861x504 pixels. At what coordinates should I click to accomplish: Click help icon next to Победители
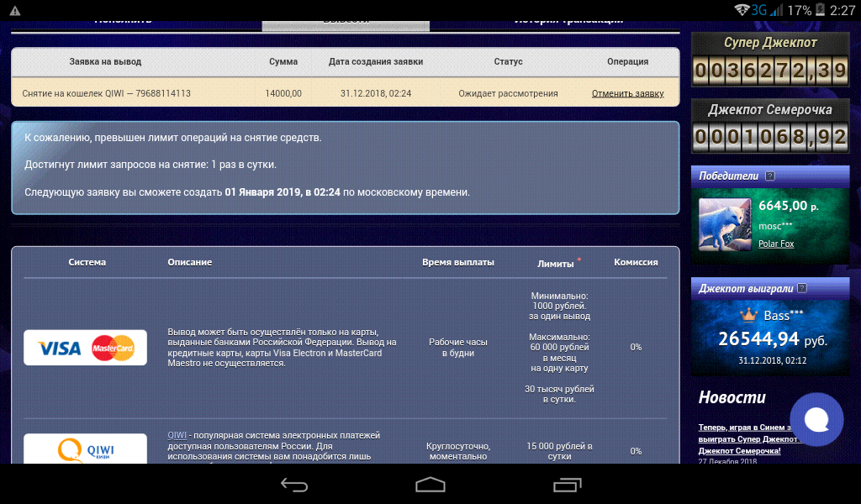click(770, 176)
